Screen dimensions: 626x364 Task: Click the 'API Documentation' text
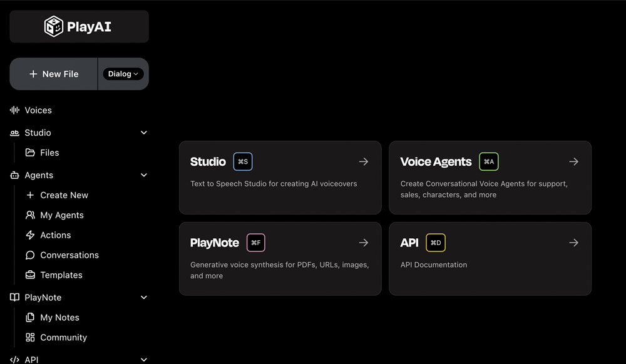434,265
